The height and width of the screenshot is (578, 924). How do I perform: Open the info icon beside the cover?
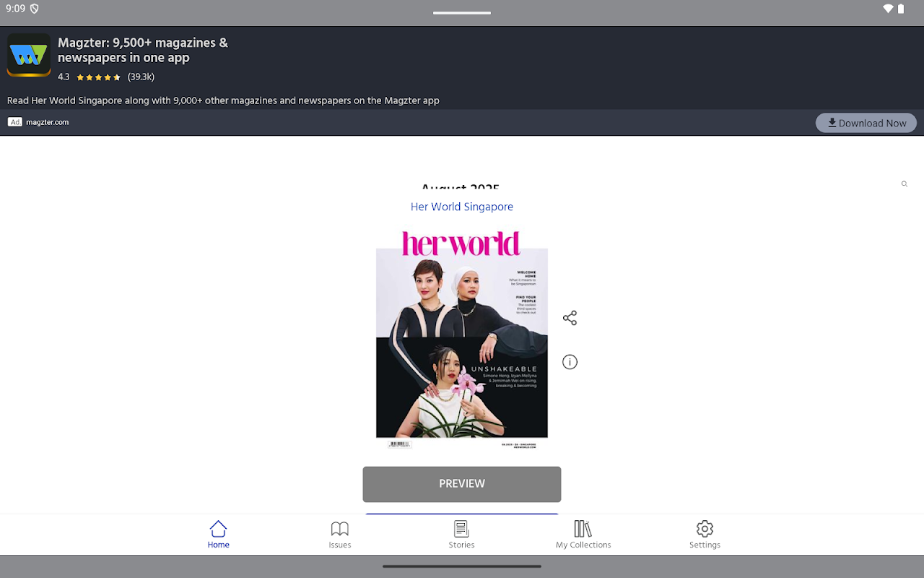click(570, 362)
